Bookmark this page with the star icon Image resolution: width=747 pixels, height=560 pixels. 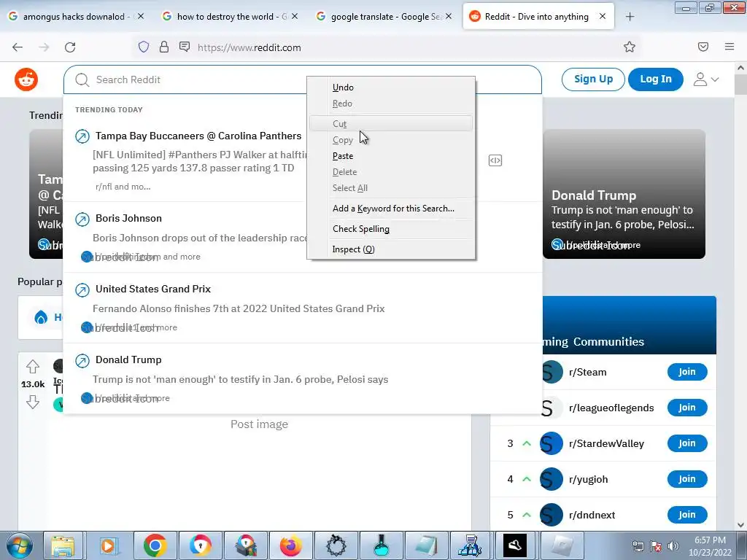tap(630, 47)
